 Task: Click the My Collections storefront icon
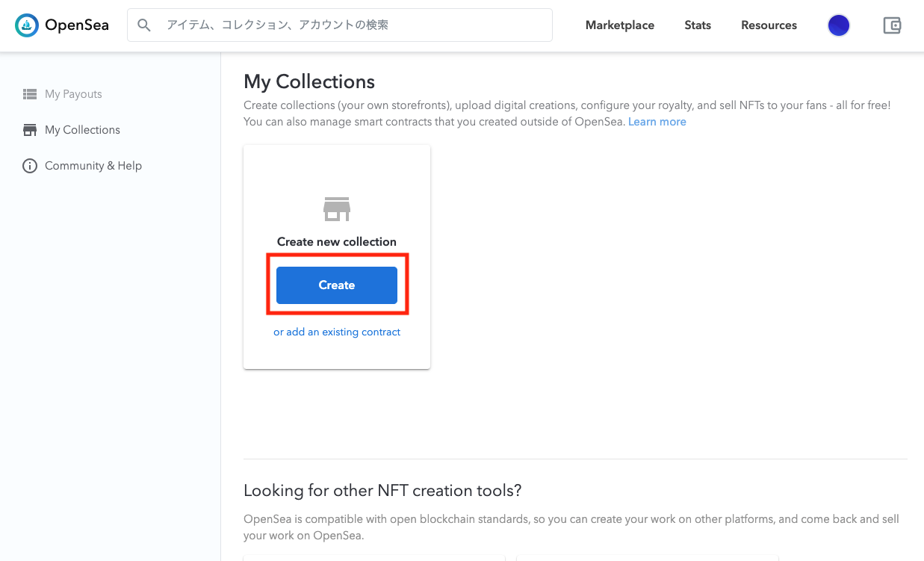(30, 130)
